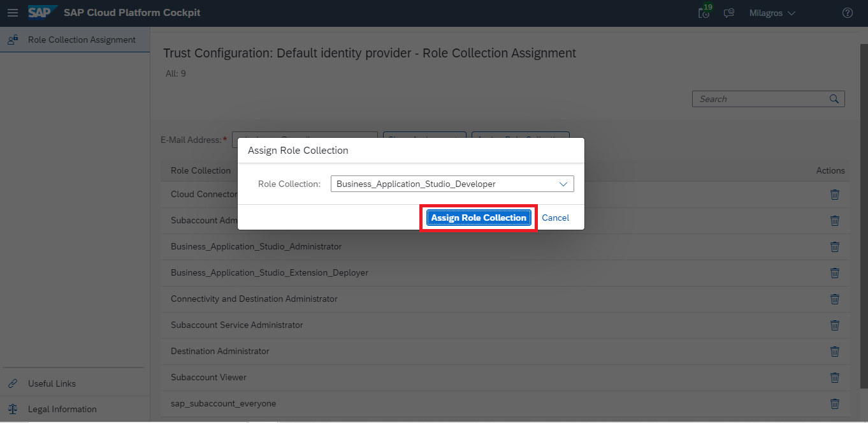Cancel the Assign Role Collection dialog
Viewport: 868px width, 423px height.
click(x=555, y=218)
